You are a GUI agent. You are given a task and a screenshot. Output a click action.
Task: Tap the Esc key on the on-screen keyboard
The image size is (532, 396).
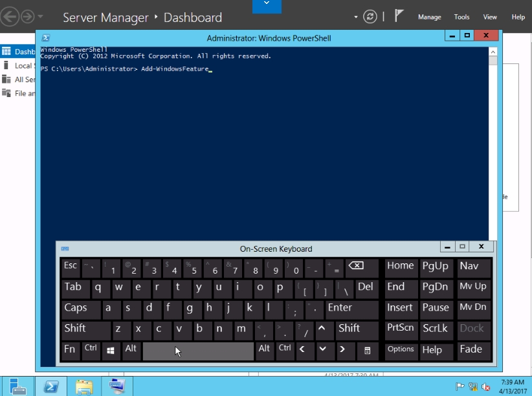point(71,268)
